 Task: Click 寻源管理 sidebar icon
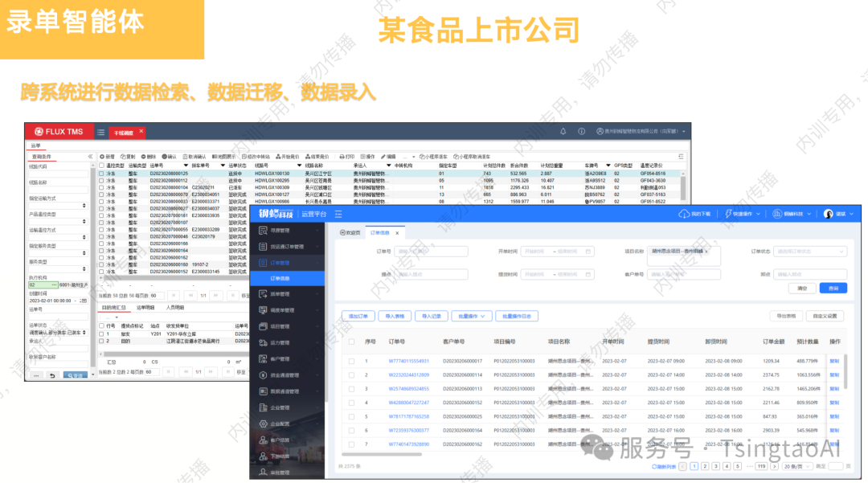click(263, 230)
